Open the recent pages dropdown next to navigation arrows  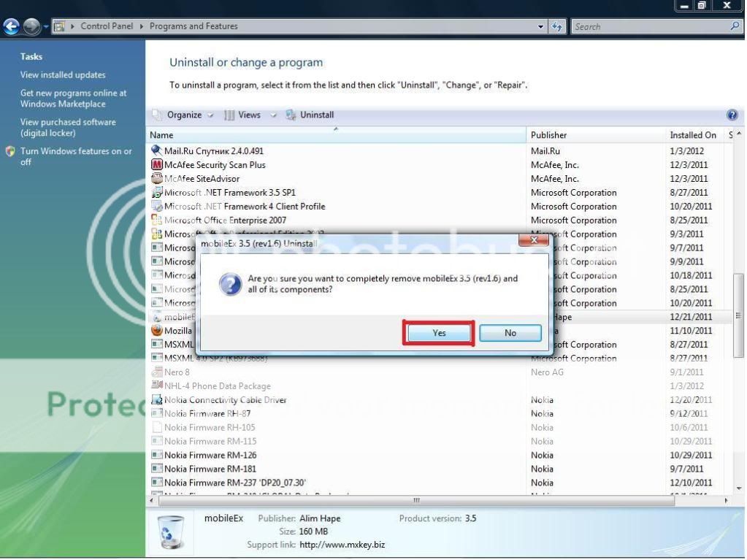(46, 27)
